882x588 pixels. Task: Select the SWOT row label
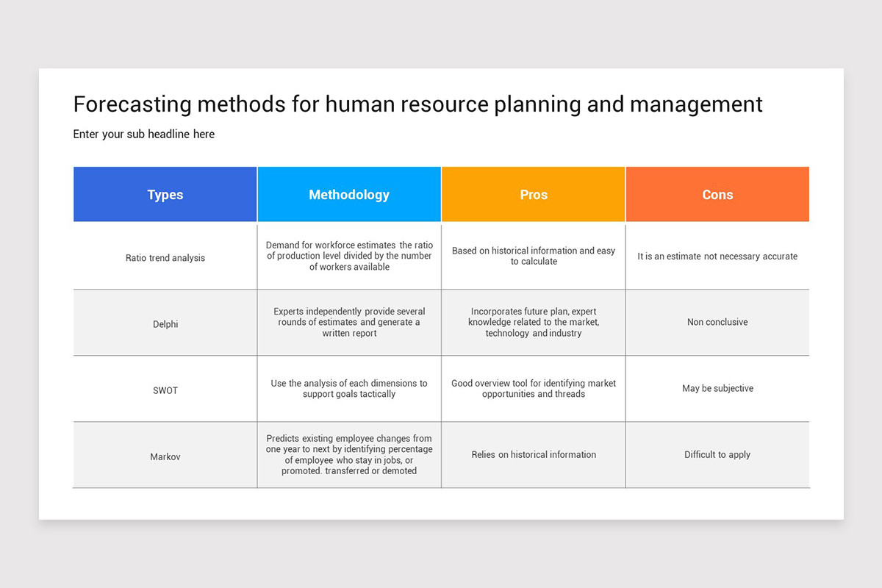(165, 389)
